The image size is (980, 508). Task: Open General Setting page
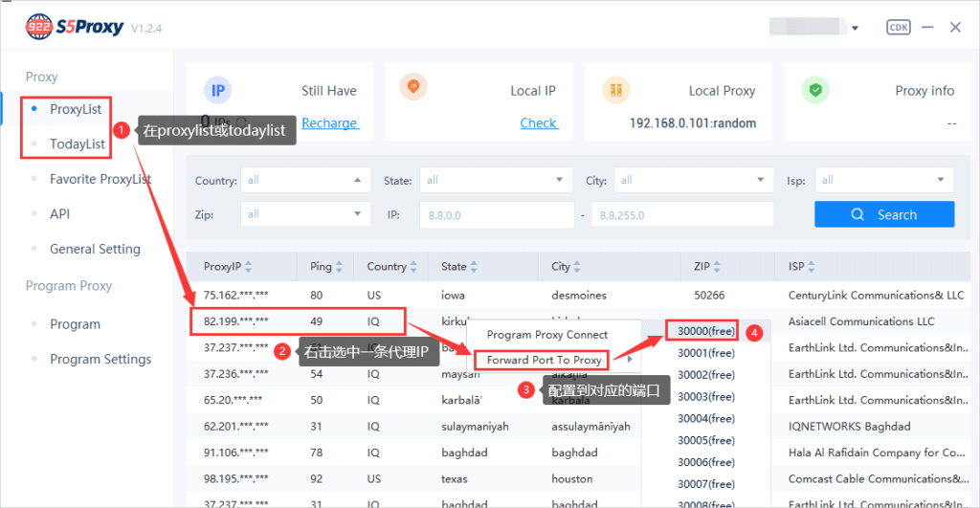(95, 249)
